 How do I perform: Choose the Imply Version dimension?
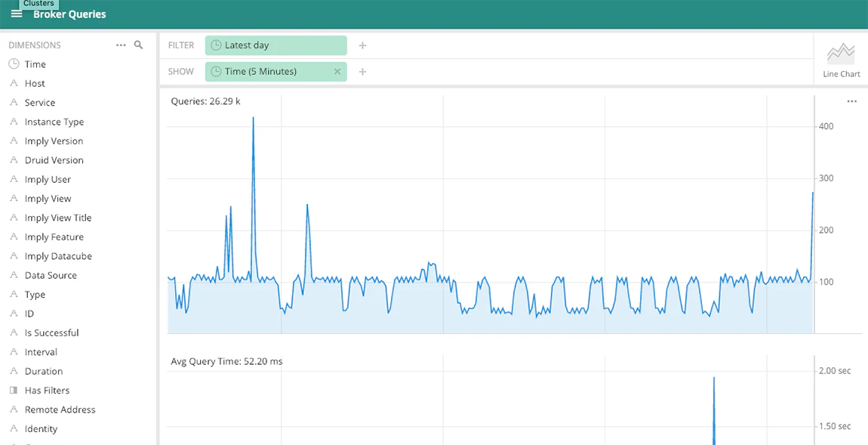coord(54,141)
